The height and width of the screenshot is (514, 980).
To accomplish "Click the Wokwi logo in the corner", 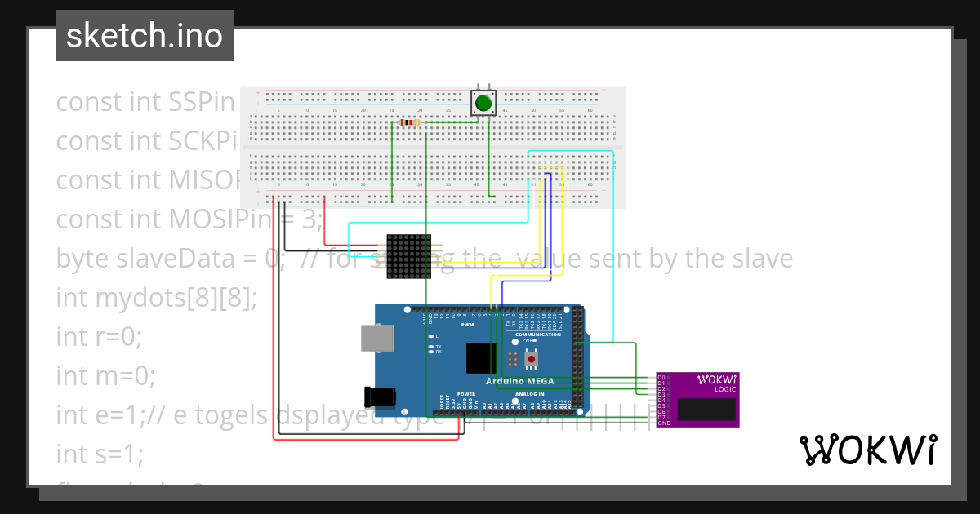I will click(867, 450).
